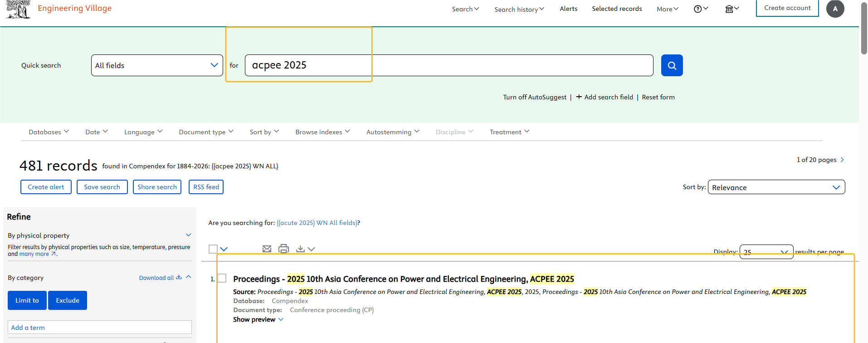Open the help question mark menu
The image size is (868, 343).
(x=701, y=9)
